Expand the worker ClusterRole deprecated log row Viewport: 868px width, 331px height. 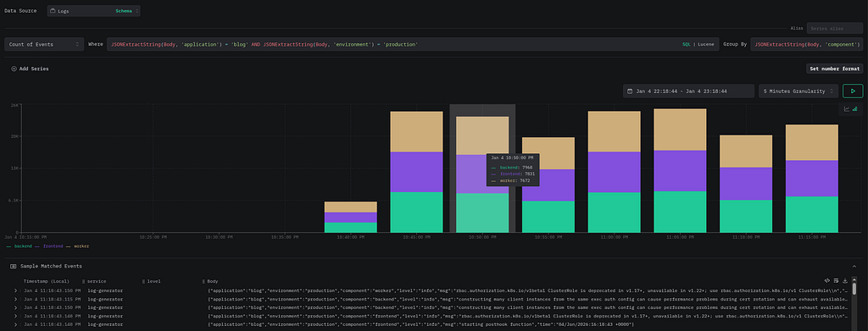15,290
